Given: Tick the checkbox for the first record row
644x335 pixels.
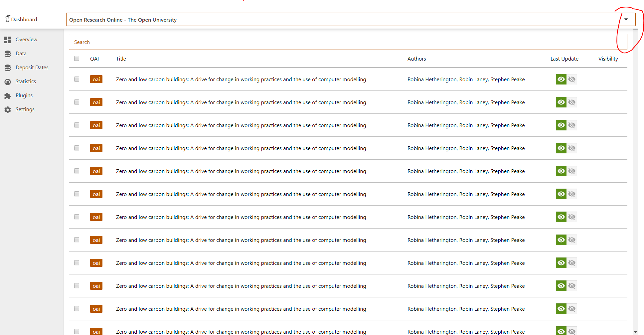Looking at the screenshot, I should click(x=77, y=79).
